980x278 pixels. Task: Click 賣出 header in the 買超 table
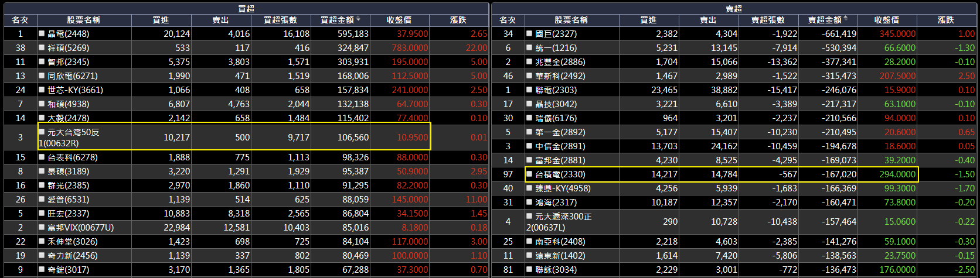click(220, 20)
